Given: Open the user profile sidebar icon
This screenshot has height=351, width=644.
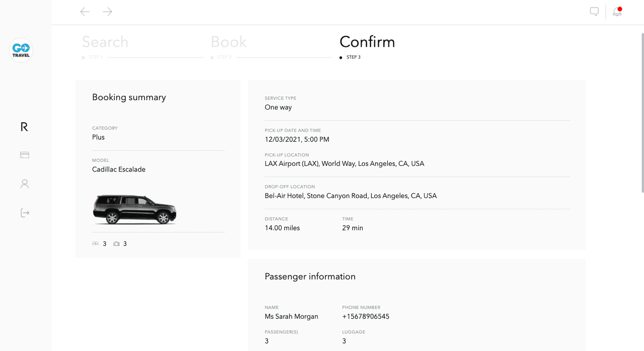Looking at the screenshot, I should pos(25,184).
